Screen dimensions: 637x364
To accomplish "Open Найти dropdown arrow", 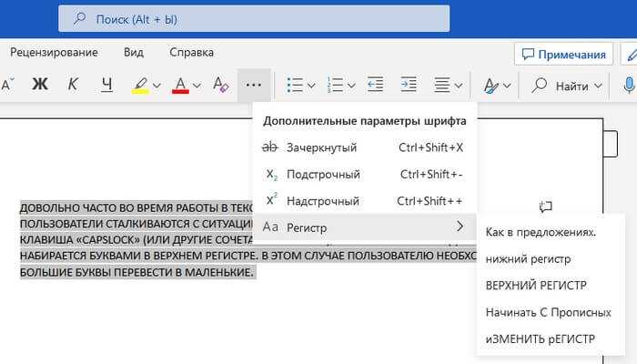I will click(x=598, y=86).
